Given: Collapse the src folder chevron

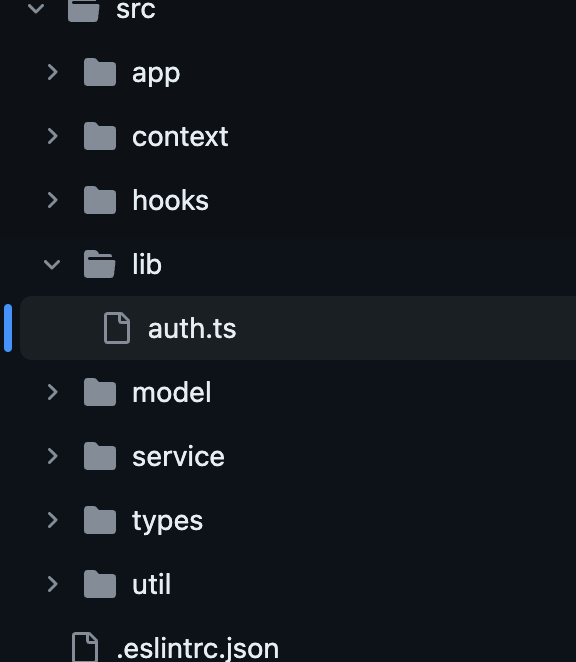Looking at the screenshot, I should coord(36,8).
